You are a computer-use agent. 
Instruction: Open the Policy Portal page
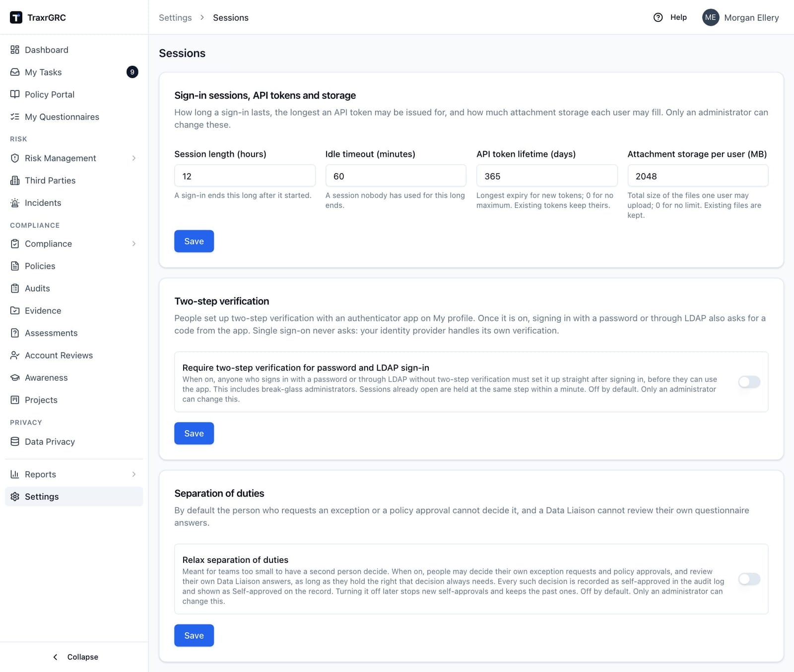74,94
